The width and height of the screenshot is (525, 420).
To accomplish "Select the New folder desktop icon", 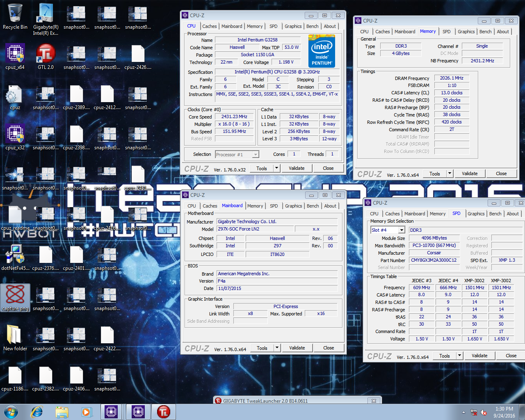I will pyautogui.click(x=15, y=338).
